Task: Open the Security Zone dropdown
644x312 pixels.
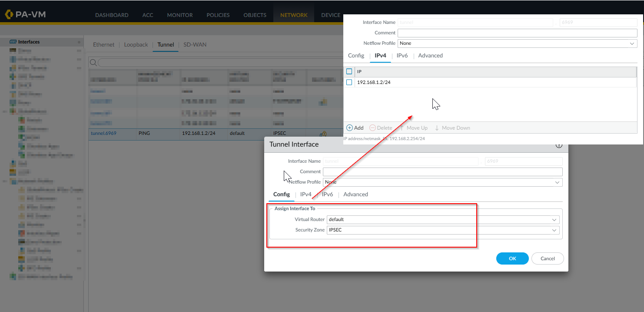Action: [443, 230]
